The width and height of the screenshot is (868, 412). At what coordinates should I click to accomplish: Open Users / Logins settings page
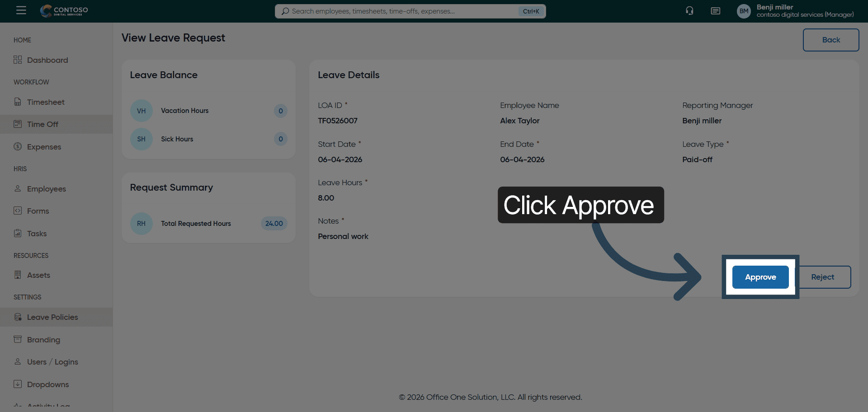52,362
